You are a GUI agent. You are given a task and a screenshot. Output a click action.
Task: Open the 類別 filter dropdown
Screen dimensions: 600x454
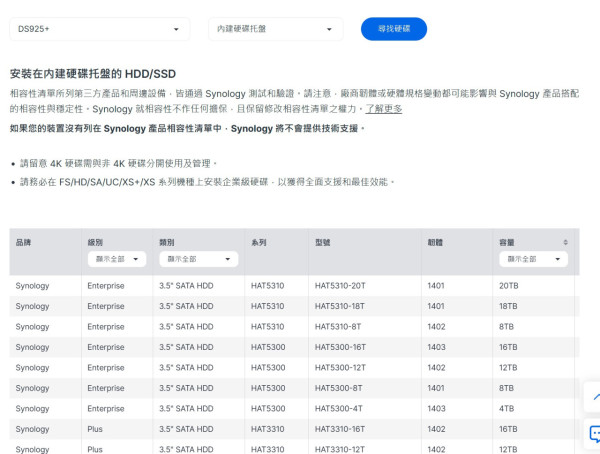tap(199, 259)
